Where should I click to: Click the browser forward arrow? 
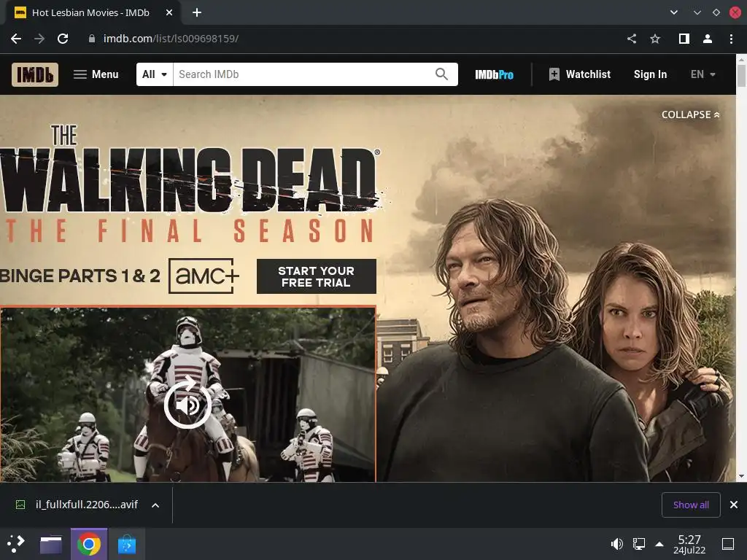[39, 39]
